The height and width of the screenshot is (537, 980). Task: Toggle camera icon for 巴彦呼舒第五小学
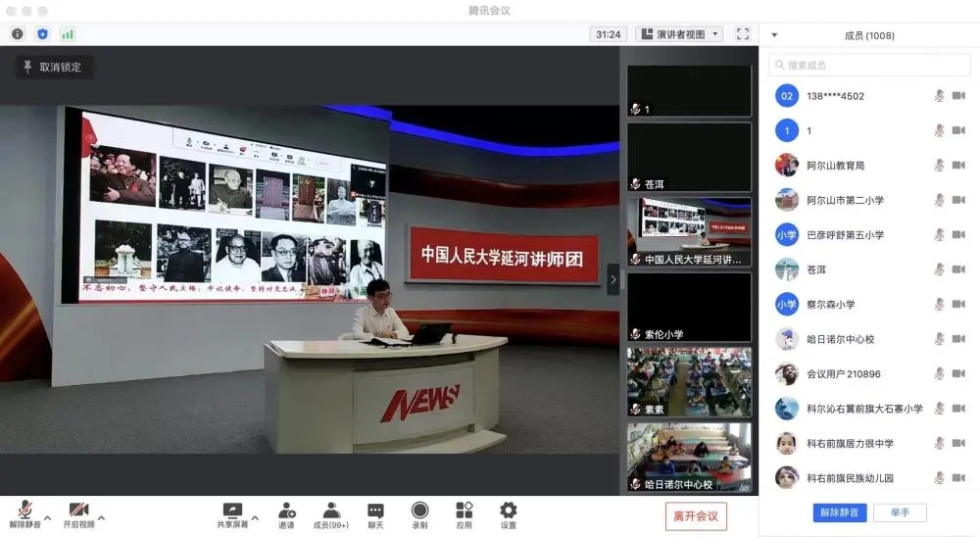point(958,234)
